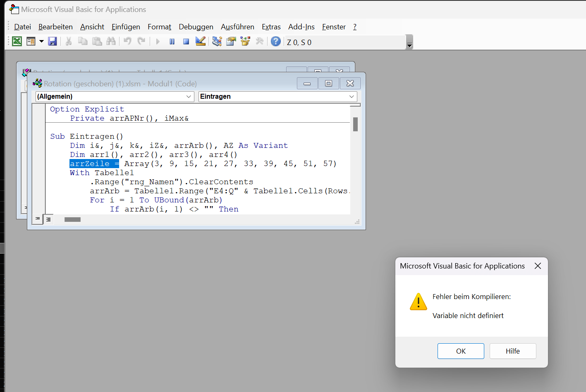Click the 'For i = 1 To UBound(arrArb)' line
The height and width of the screenshot is (392, 586).
coord(156,200)
